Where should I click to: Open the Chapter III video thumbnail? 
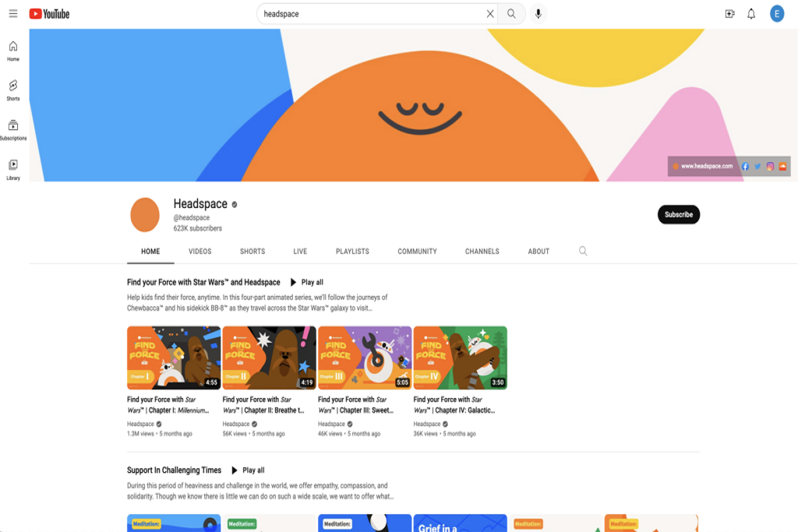[x=365, y=358]
